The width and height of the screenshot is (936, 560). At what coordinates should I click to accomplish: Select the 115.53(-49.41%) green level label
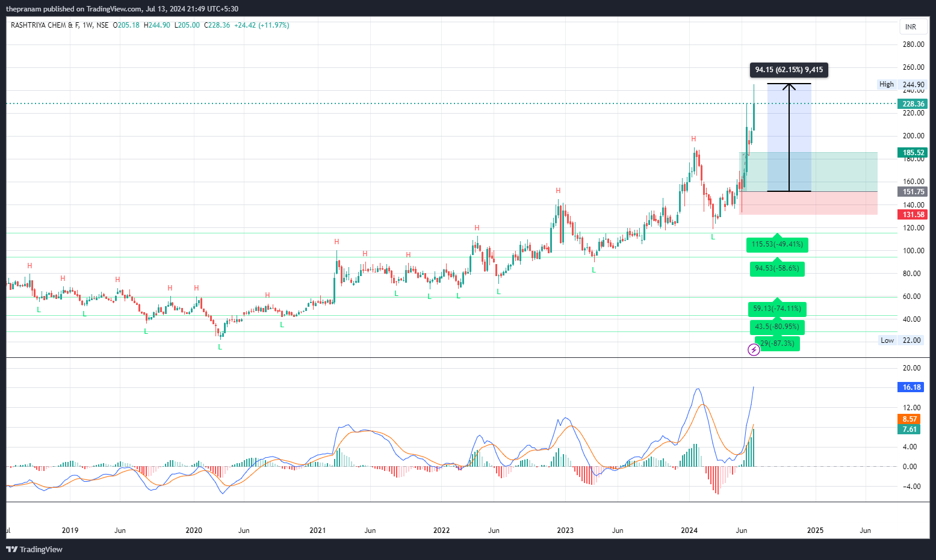tap(777, 244)
